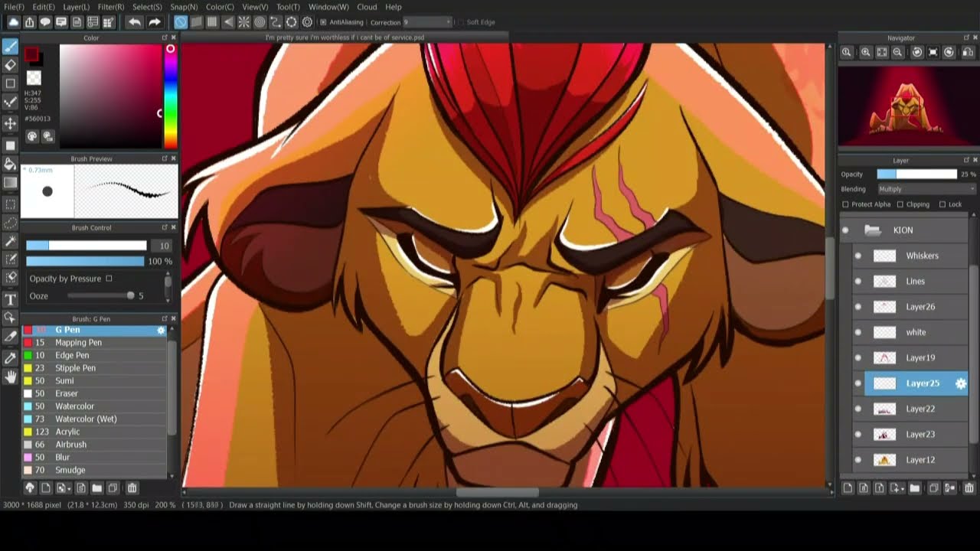The width and height of the screenshot is (980, 551).
Task: Select the Airbrush brush
Action: [x=93, y=445]
